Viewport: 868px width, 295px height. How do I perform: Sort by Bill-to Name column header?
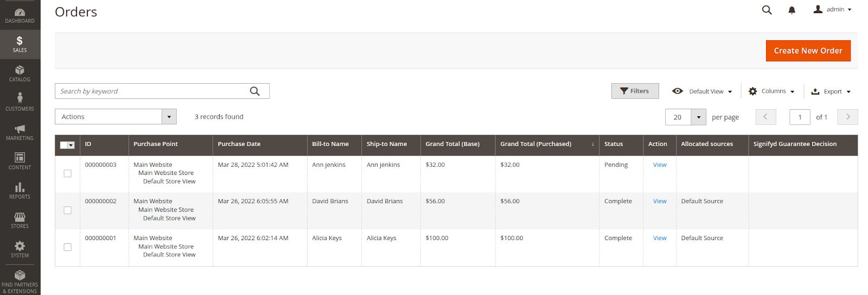click(x=334, y=144)
